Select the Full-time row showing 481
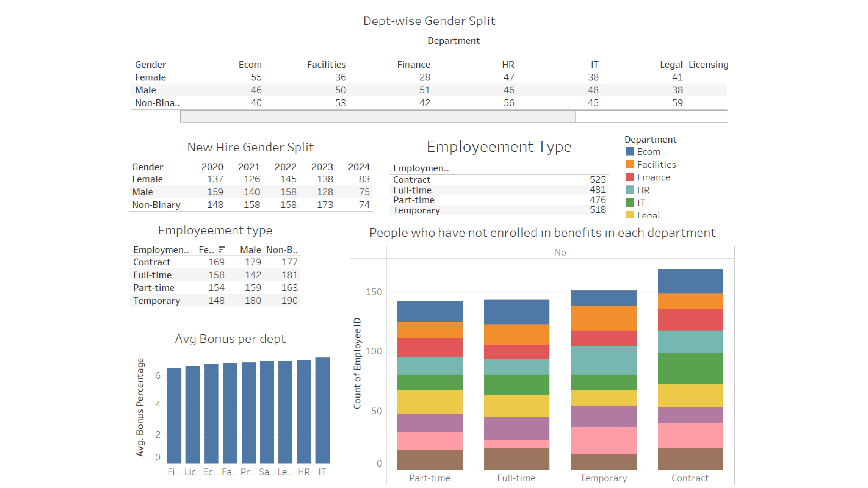Viewport: 868px width, 488px height. pyautogui.click(x=499, y=190)
